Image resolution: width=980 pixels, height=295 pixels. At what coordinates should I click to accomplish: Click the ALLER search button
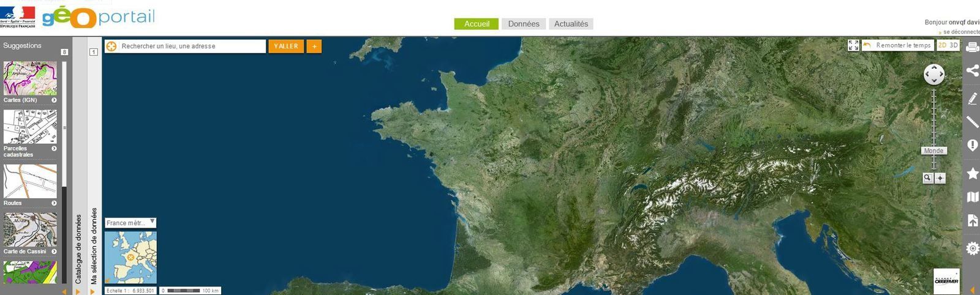click(286, 46)
